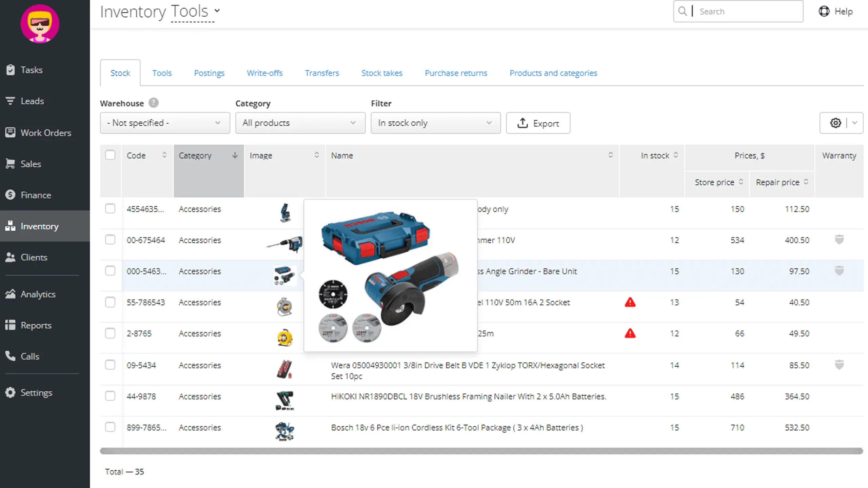Click the angle grinder thumbnail
The image size is (868, 488).
(284, 275)
